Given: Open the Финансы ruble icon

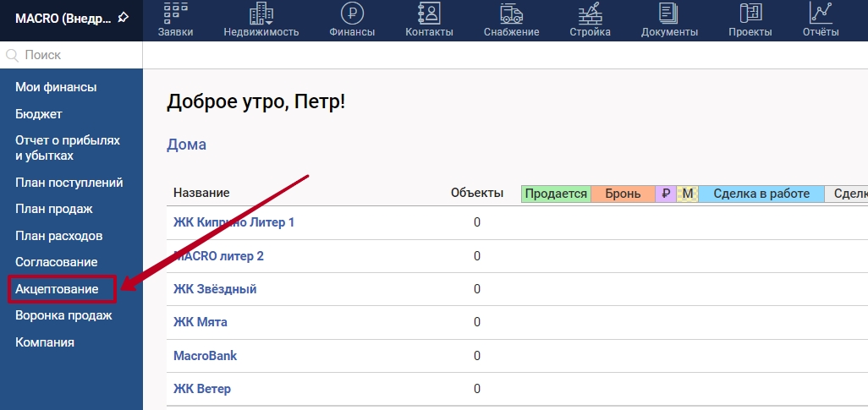Looking at the screenshot, I should point(352,14).
